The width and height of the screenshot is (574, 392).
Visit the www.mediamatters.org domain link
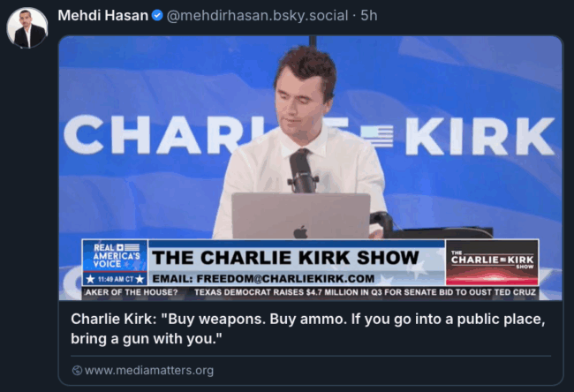[x=149, y=371]
